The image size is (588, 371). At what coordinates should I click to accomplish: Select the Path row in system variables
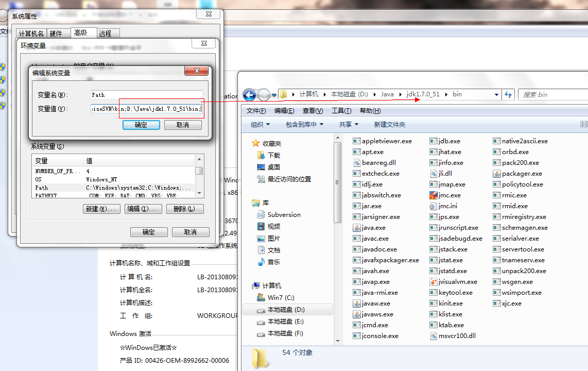click(x=112, y=188)
